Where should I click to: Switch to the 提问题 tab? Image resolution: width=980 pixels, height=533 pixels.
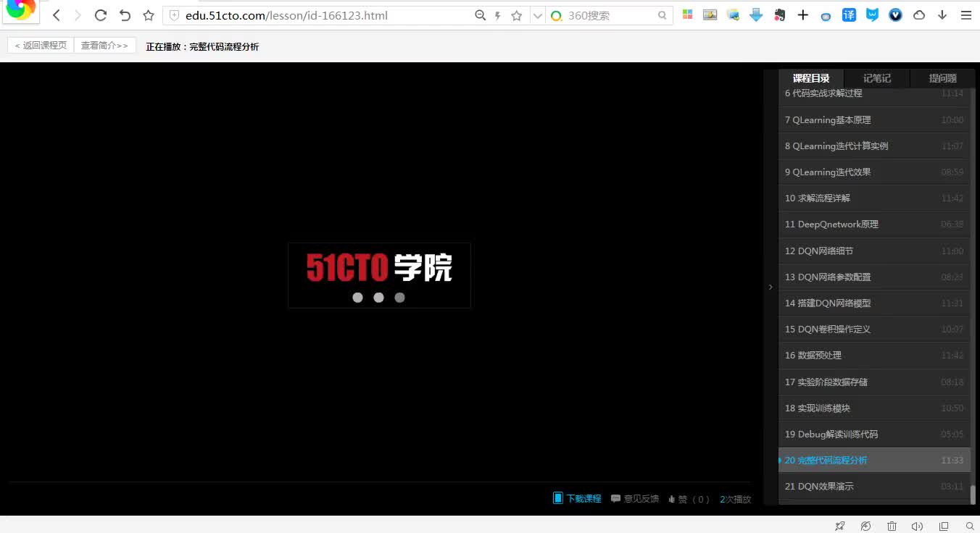[x=942, y=78]
